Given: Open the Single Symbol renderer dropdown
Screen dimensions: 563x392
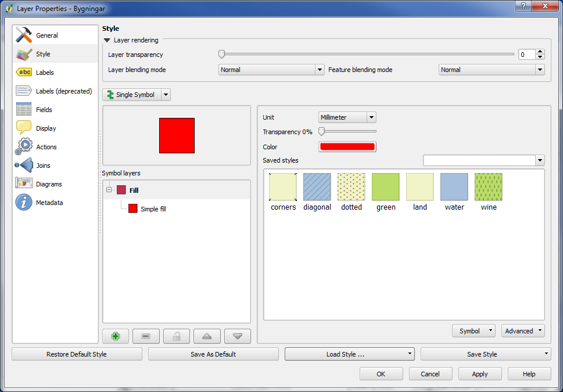Looking at the screenshot, I should (166, 95).
